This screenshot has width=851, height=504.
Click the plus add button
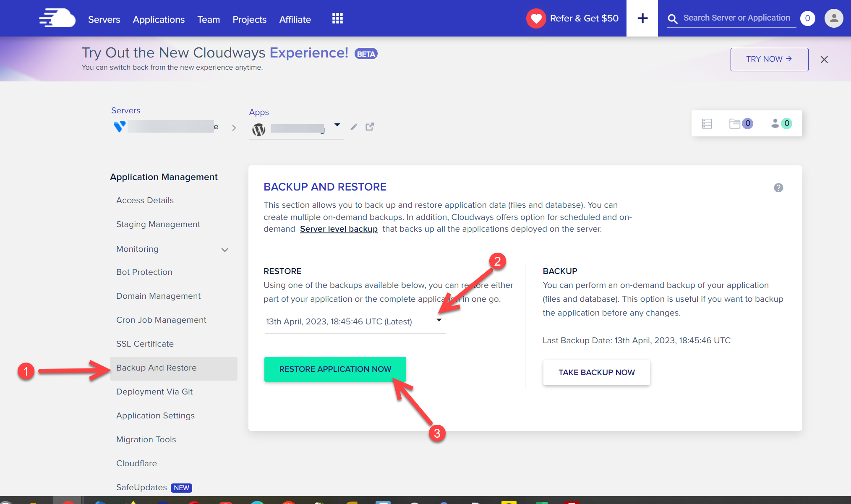tap(642, 18)
